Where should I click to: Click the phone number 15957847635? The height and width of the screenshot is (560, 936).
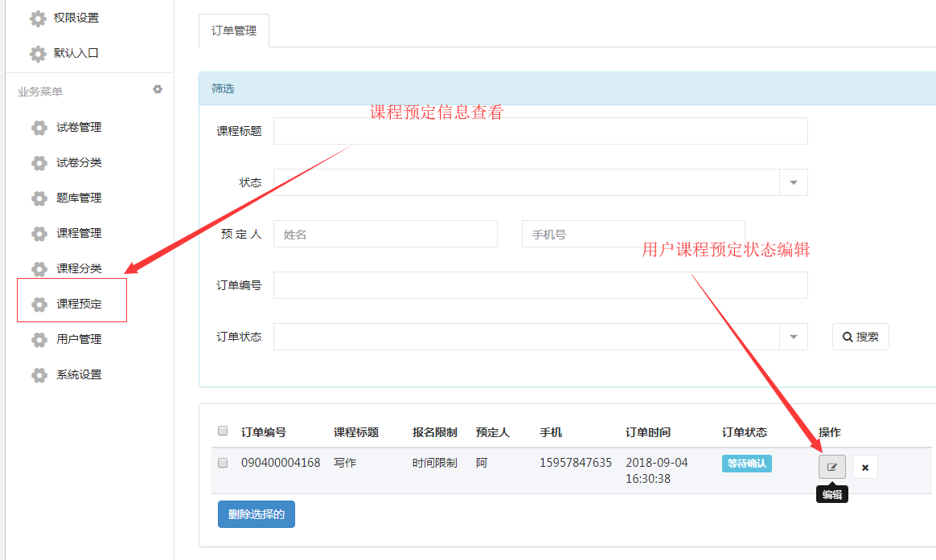(x=576, y=463)
